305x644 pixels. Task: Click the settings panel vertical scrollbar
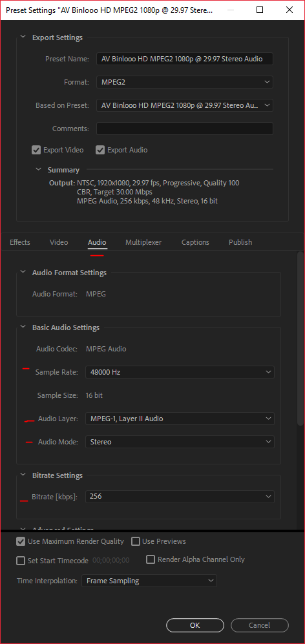(x=300, y=339)
